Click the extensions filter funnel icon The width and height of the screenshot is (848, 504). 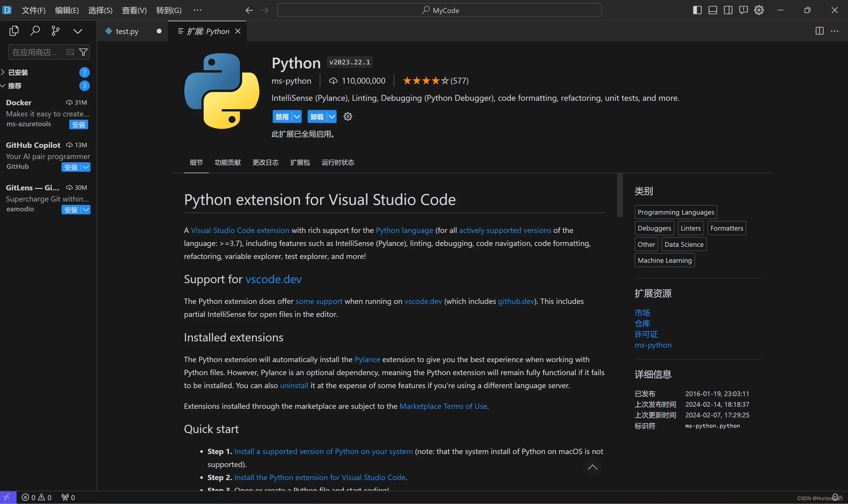pyautogui.click(x=83, y=52)
